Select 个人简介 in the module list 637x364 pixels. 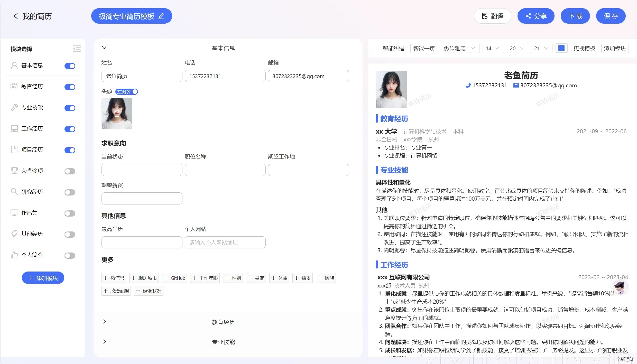point(32,255)
